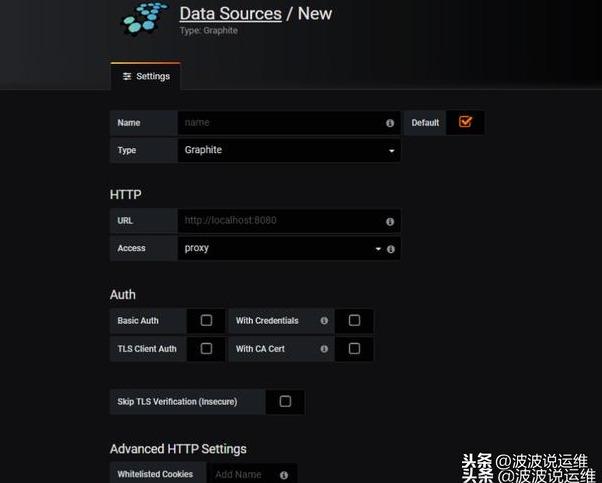The width and height of the screenshot is (602, 483).
Task: Click the Advanced HTTP Settings heading
Action: 178,449
